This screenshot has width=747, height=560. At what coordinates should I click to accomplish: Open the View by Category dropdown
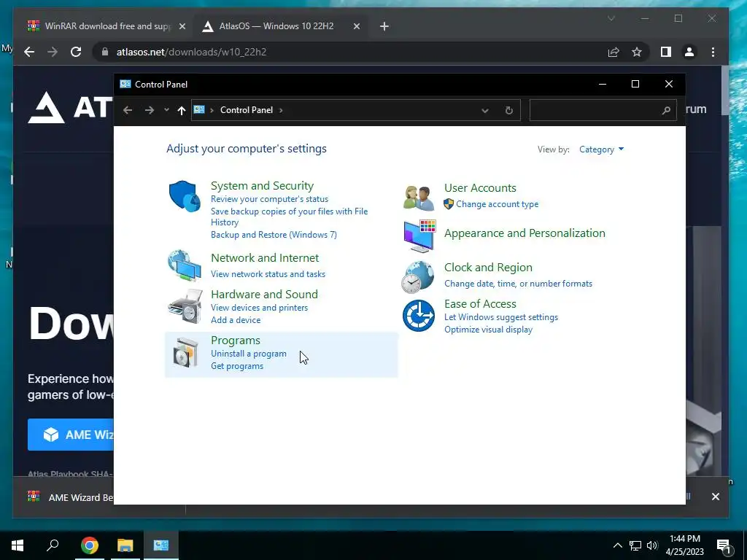(x=601, y=149)
